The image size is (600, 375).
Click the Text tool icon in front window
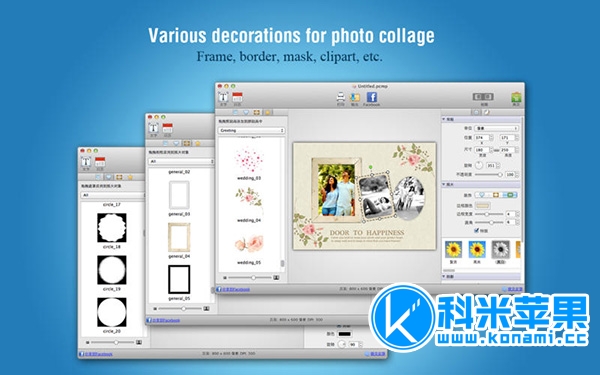coord(223,97)
